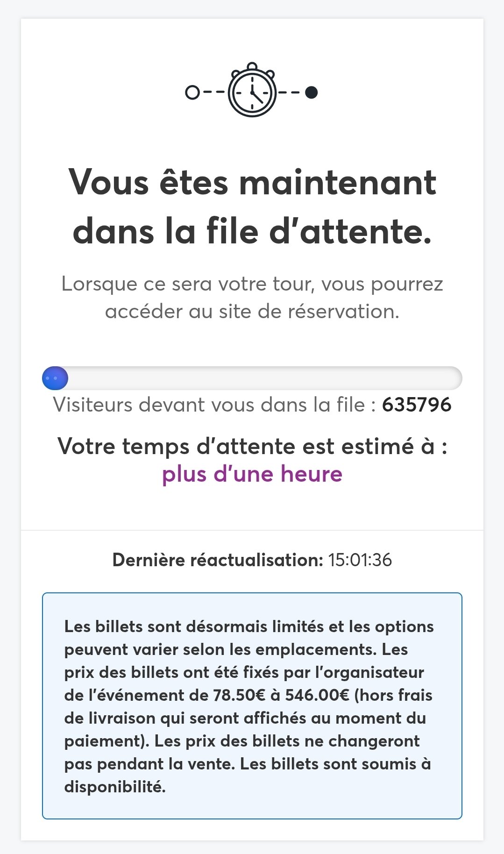Click the 546.00€ maximum ticket price
Screen dimensions: 504x854
pyautogui.click(x=317, y=695)
